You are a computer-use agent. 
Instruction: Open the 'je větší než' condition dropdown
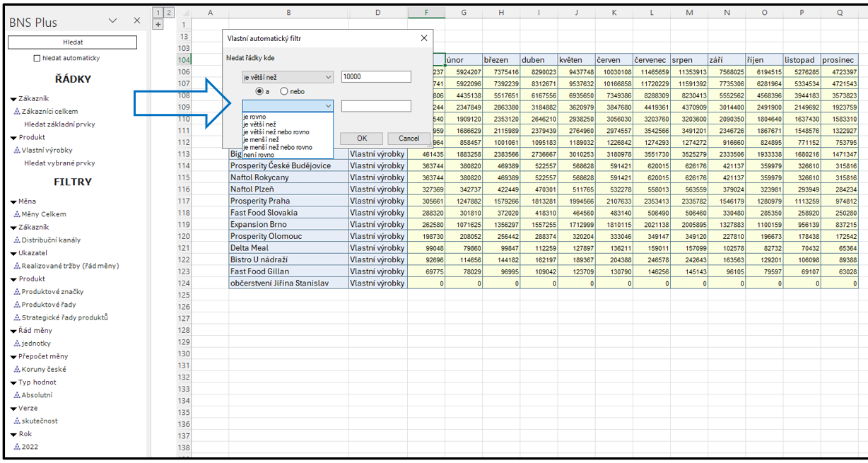point(288,77)
